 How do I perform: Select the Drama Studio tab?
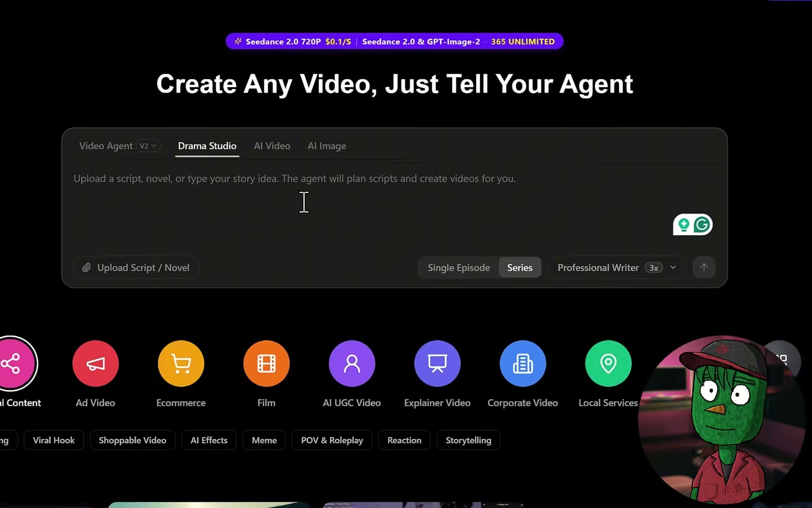pyautogui.click(x=207, y=146)
